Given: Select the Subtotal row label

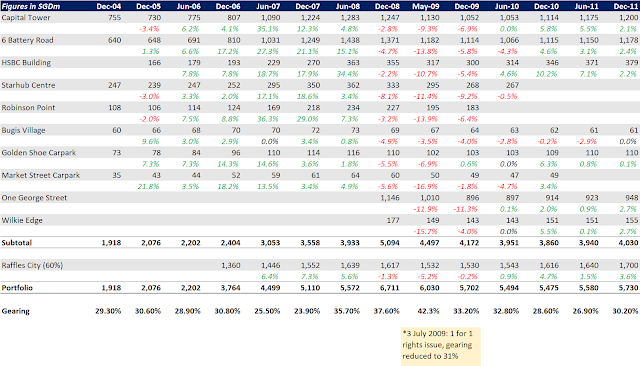Looking at the screenshot, I should tap(17, 242).
